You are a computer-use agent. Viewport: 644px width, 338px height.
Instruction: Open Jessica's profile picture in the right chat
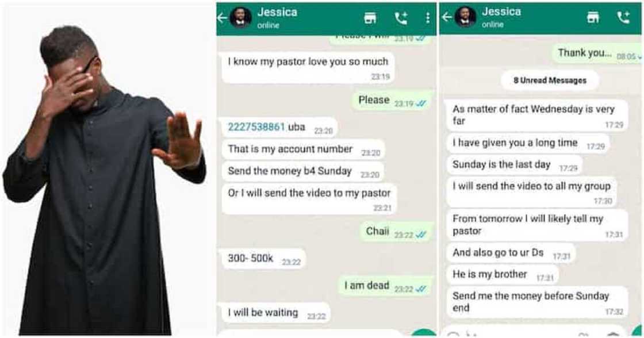coord(465,17)
